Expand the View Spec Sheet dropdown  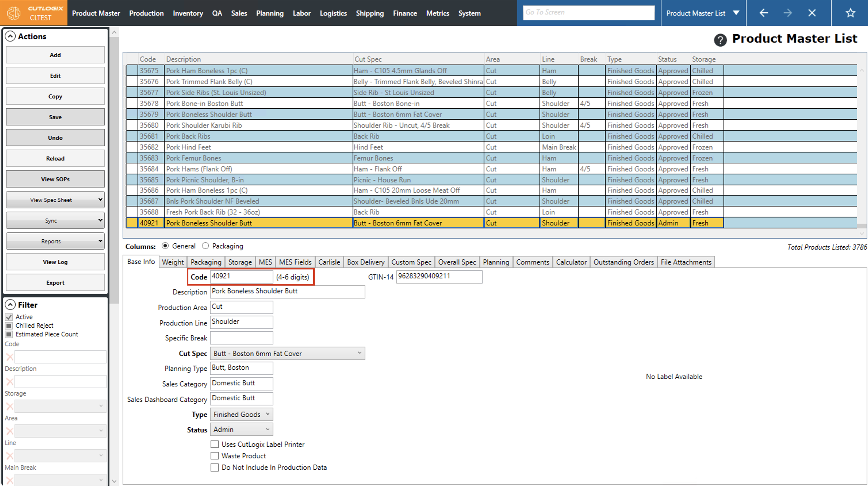tap(100, 200)
